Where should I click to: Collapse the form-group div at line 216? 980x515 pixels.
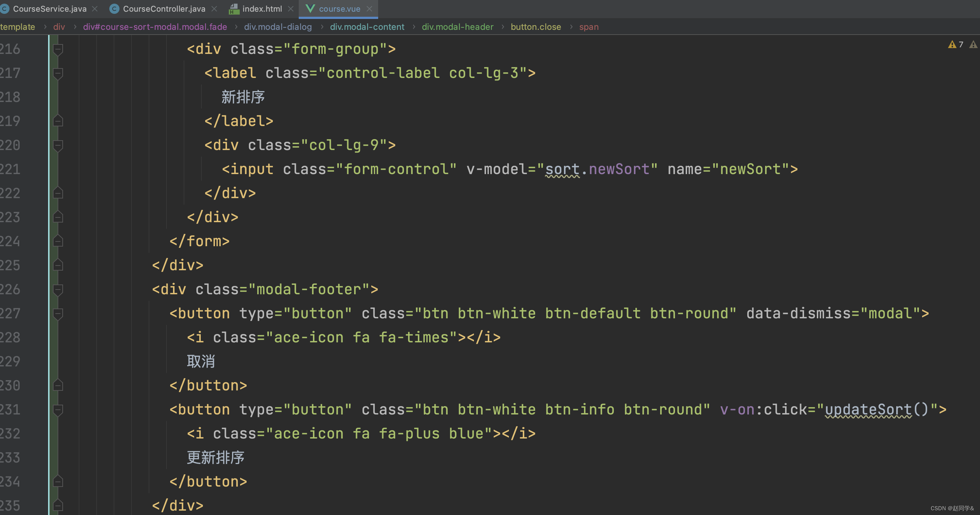tap(58, 49)
